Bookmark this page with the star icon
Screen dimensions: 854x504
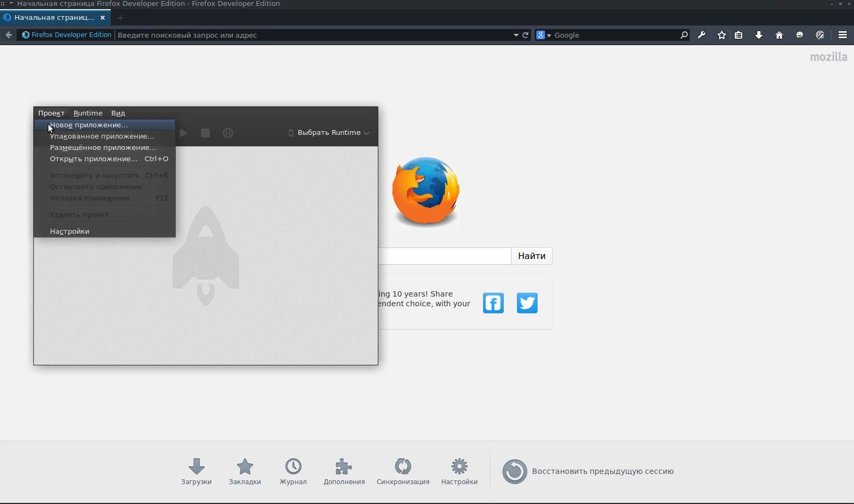[721, 35]
